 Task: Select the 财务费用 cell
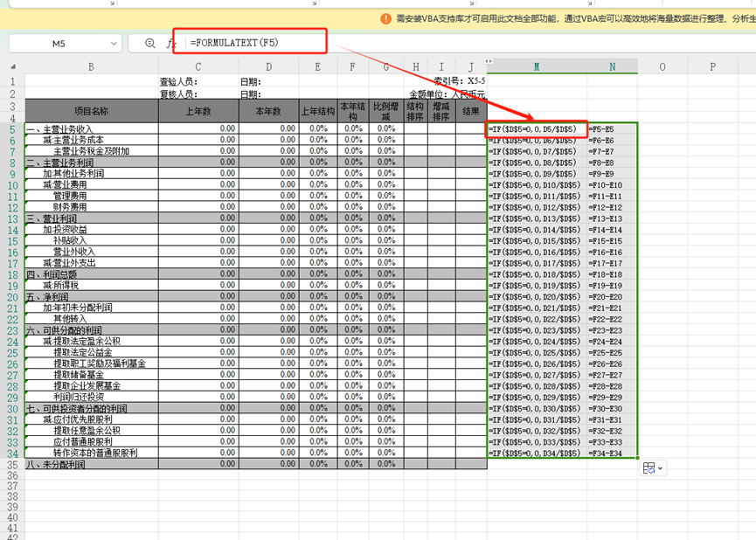point(91,207)
